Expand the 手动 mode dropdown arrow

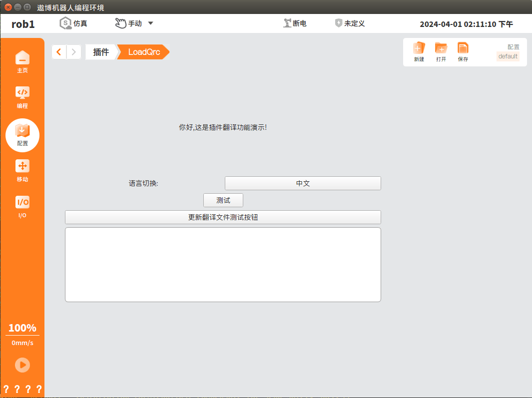pos(151,23)
